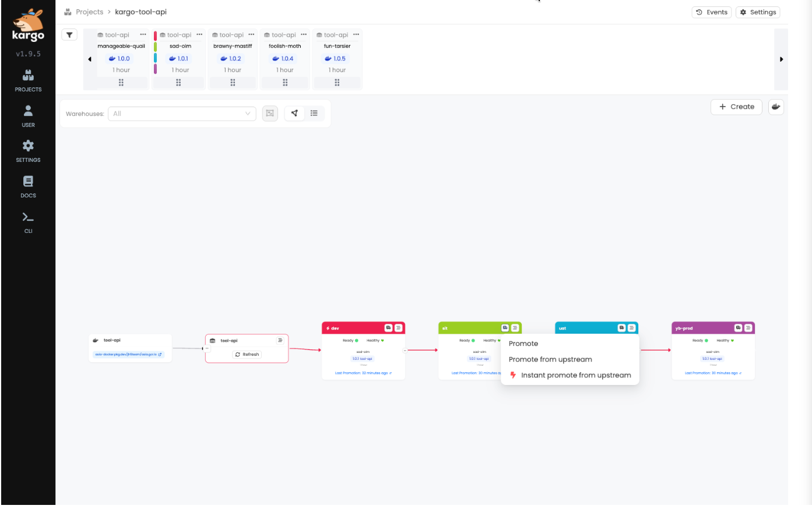Click promote truck icon on yb-prod stage
The height and width of the screenshot is (509, 812).
click(x=738, y=328)
